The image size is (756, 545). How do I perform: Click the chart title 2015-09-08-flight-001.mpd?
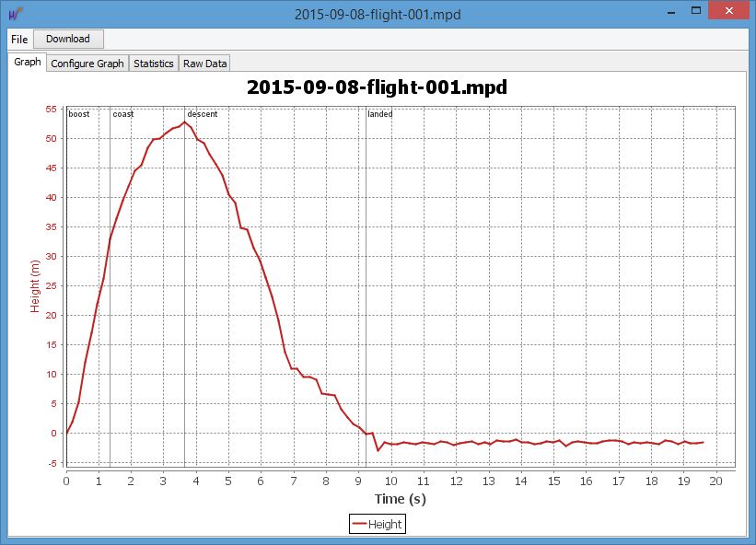click(x=378, y=88)
